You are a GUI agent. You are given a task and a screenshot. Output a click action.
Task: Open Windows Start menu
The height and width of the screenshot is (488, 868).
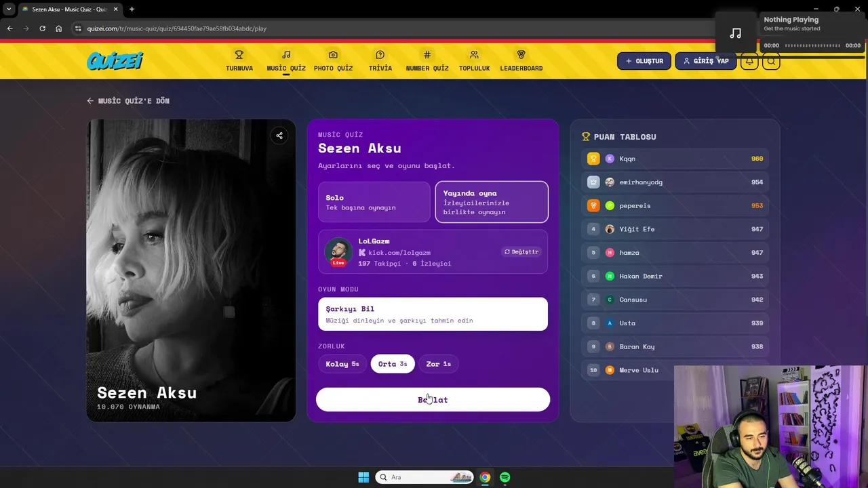[363, 477]
